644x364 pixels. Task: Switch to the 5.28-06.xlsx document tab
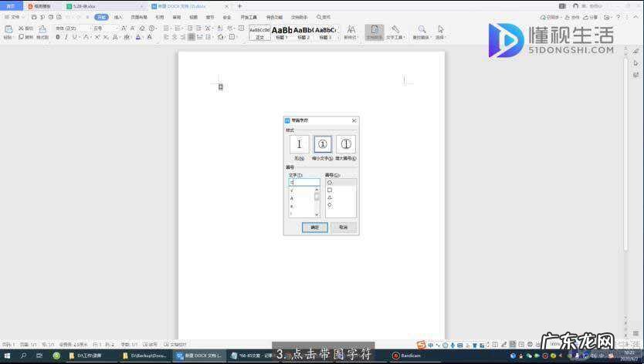pos(85,5)
